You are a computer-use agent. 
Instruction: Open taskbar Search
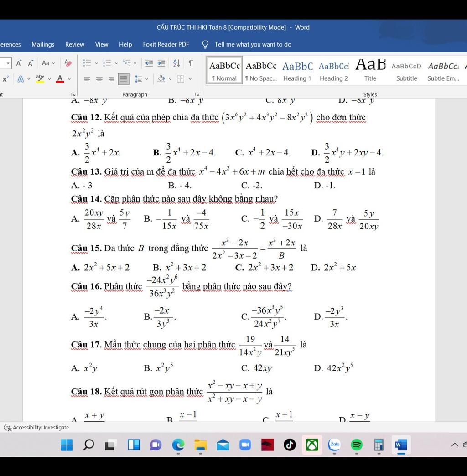88,445
